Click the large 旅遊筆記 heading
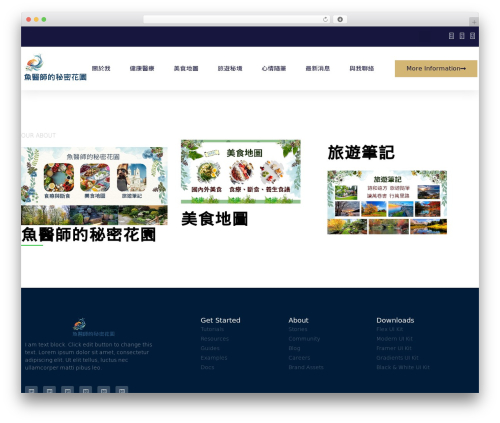Image resolution: width=500 pixels, height=423 pixels. click(x=361, y=153)
